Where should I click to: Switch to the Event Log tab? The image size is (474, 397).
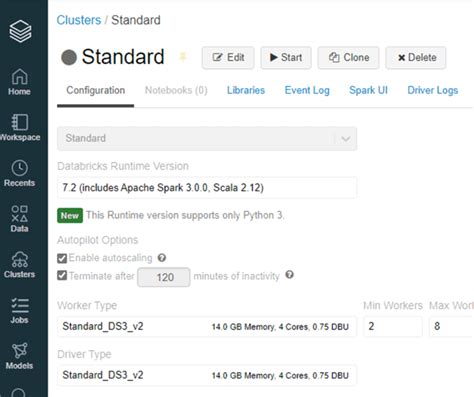[x=307, y=90]
